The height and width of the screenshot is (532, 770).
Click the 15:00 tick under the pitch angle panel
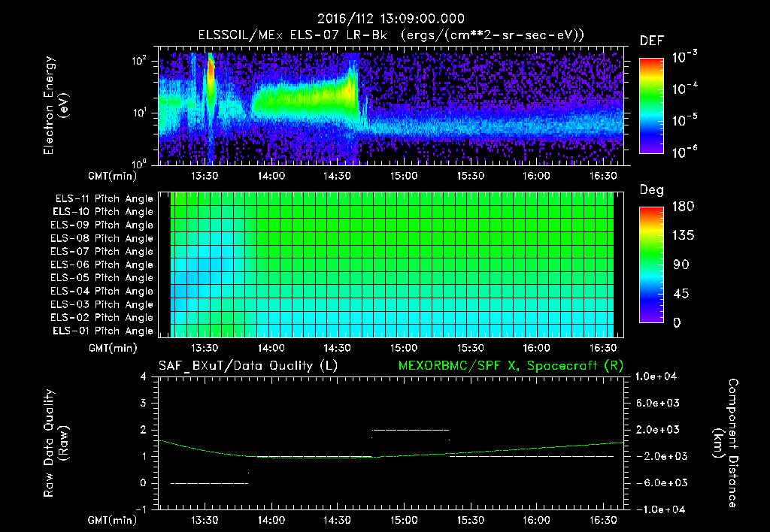click(404, 349)
